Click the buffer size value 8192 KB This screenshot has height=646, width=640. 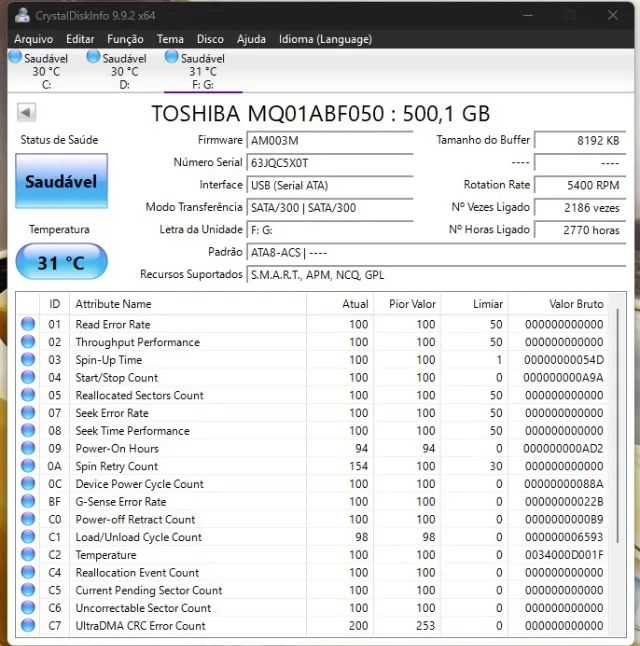point(580,140)
